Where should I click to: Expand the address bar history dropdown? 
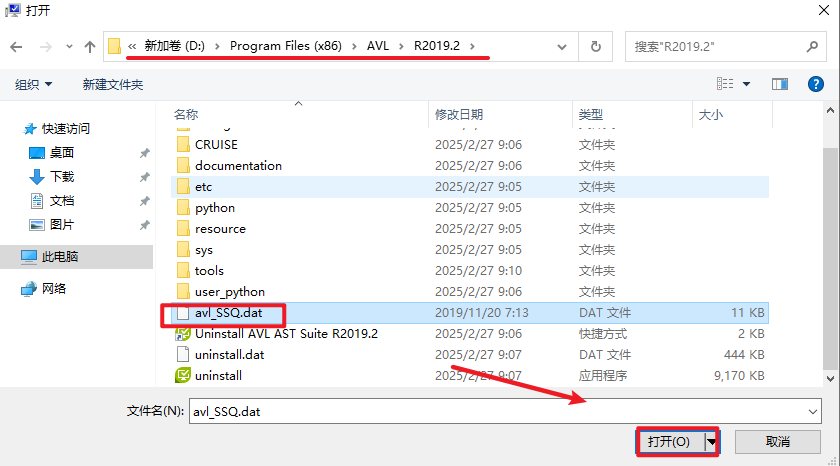pos(561,47)
